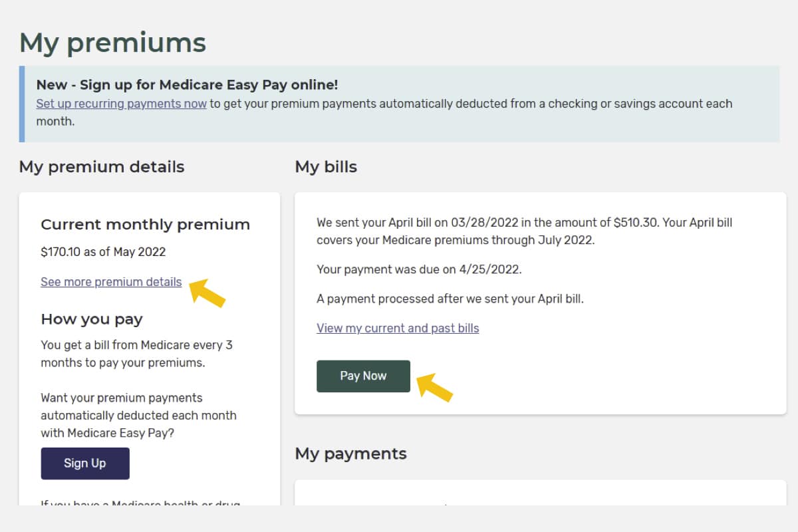Click the Medicare Easy Pay announcement banner
This screenshot has height=532, width=798.
[x=399, y=103]
